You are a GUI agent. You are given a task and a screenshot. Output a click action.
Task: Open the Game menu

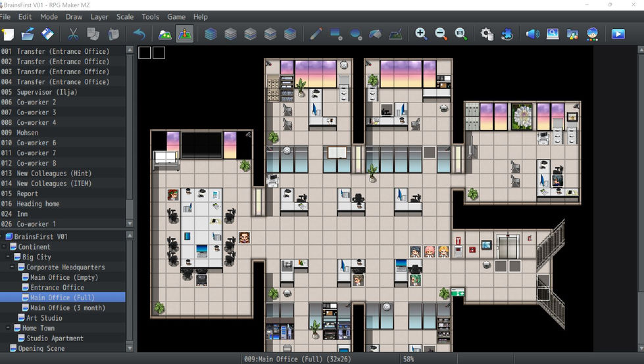(176, 17)
